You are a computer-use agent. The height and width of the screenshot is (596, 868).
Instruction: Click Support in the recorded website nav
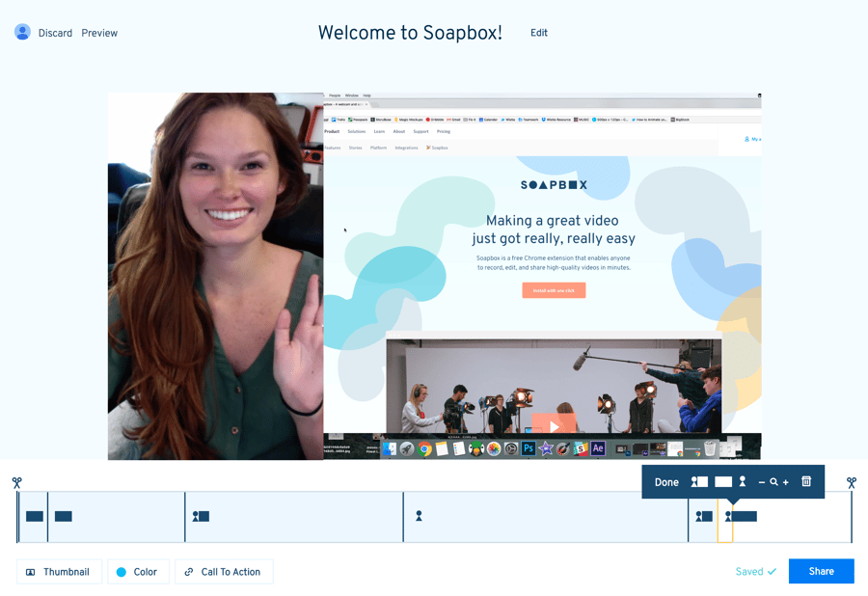point(420,132)
